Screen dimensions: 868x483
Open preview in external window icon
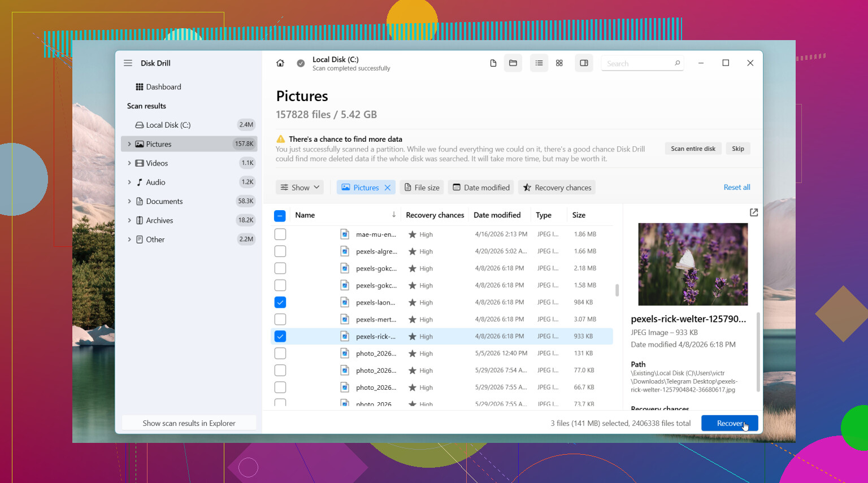point(754,212)
